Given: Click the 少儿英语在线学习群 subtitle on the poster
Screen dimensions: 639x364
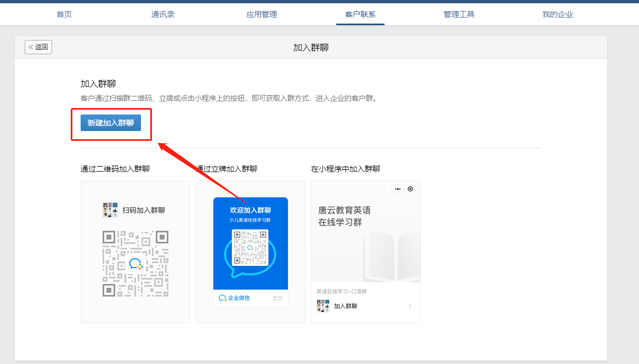Looking at the screenshot, I should [250, 220].
